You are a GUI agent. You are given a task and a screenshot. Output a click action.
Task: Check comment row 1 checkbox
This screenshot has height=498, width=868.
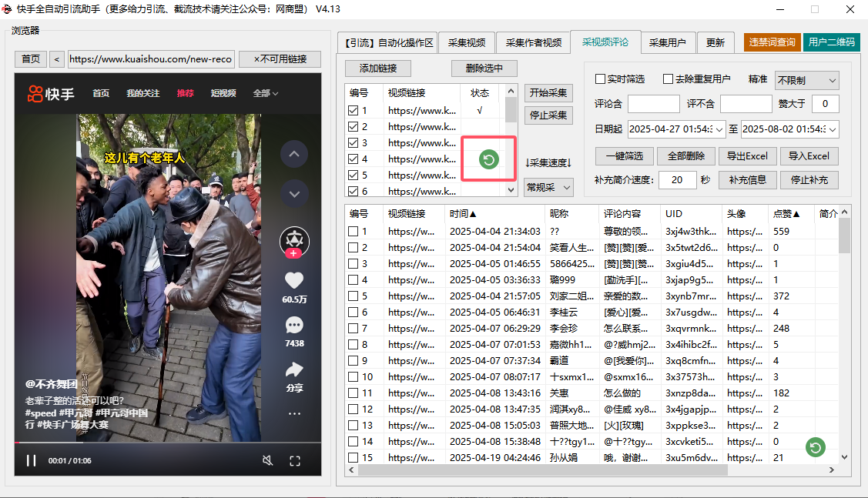click(354, 231)
